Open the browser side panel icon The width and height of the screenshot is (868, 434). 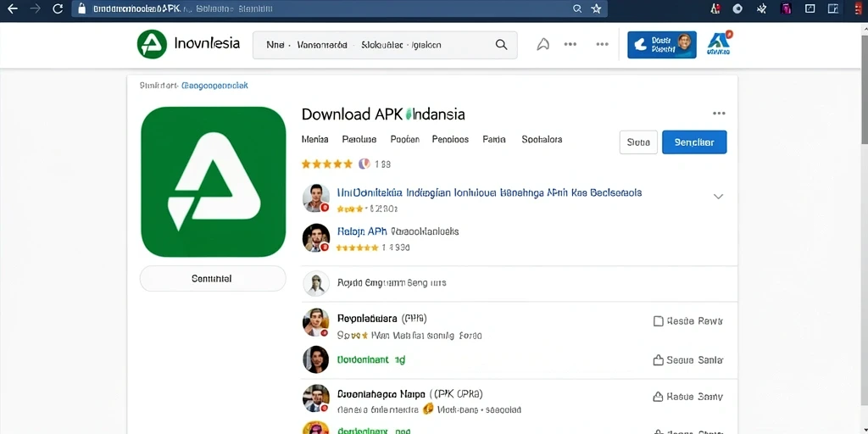pyautogui.click(x=833, y=8)
